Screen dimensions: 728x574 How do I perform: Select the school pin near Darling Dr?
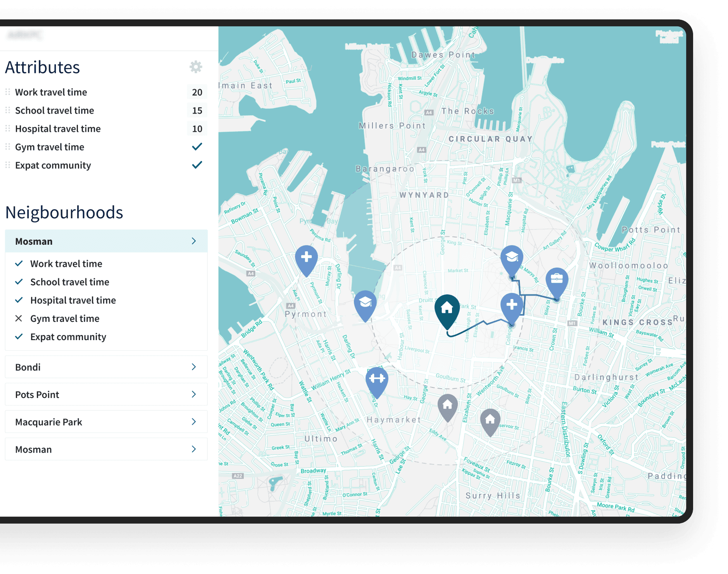[365, 306]
